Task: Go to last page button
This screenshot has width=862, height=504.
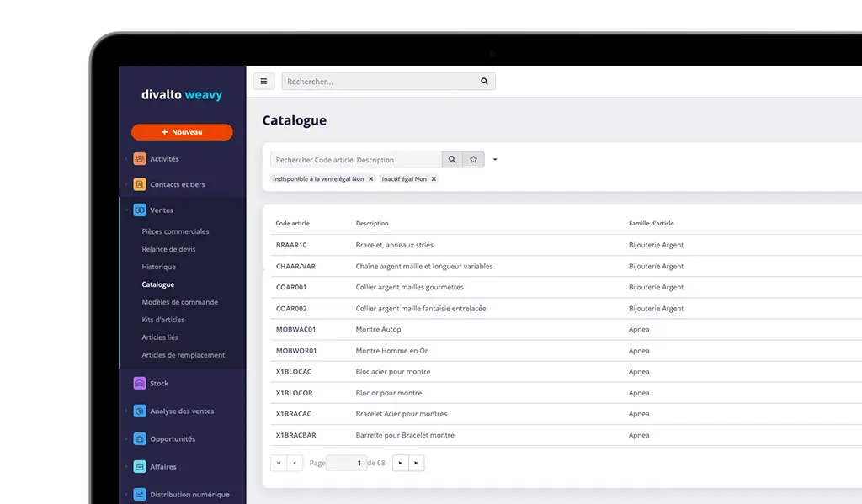Action: click(x=416, y=463)
